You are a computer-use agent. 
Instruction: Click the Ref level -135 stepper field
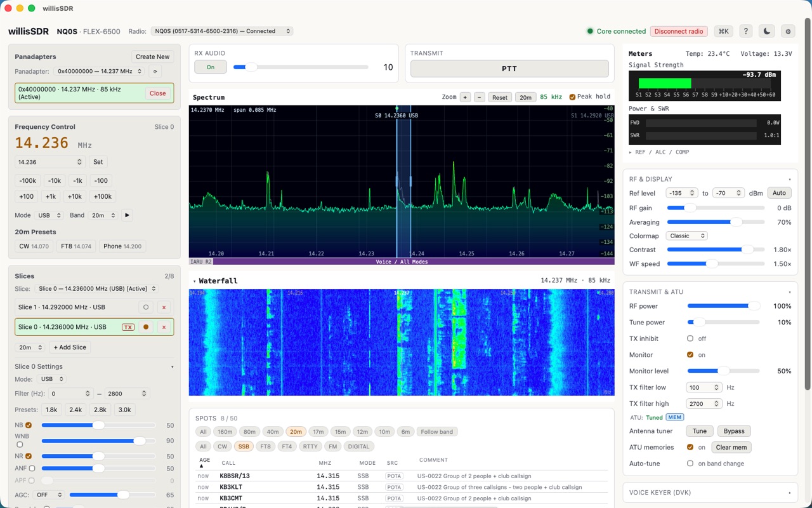point(682,193)
